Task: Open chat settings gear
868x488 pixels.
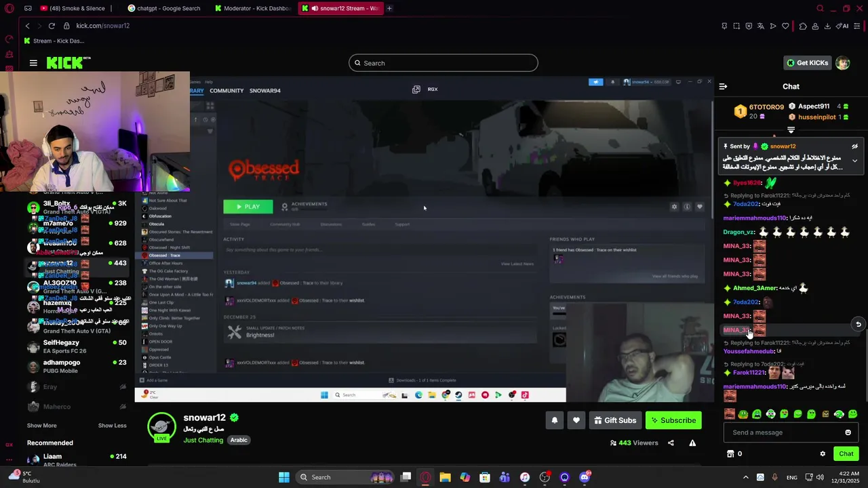Action: 823,454
